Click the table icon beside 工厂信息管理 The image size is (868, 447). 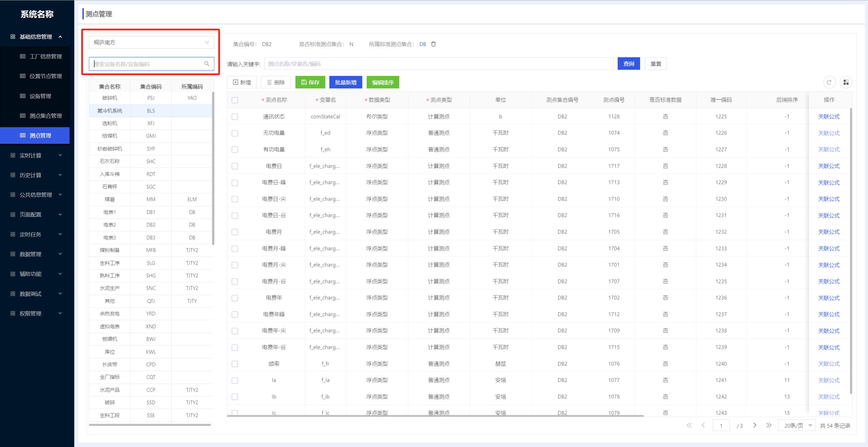(23, 56)
